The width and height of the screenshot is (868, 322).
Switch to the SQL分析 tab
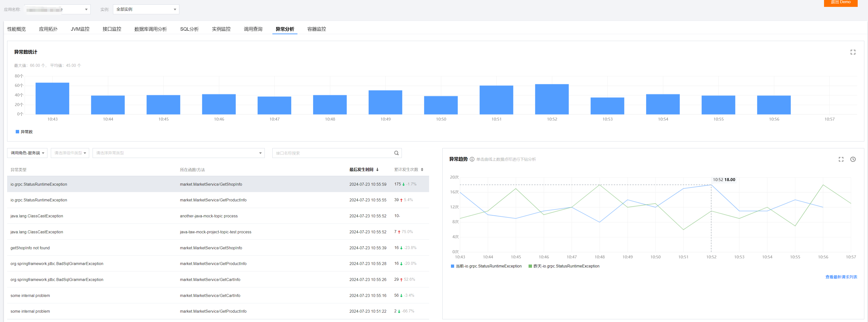(x=189, y=29)
